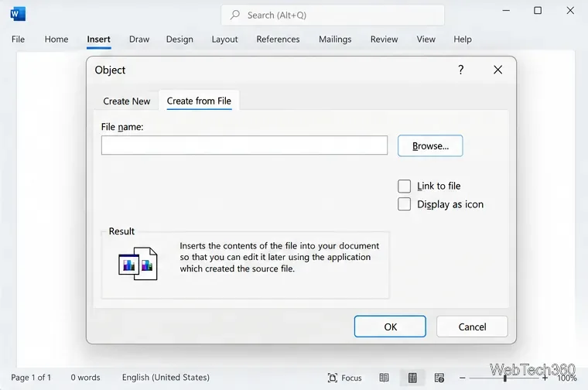Screen dimensions: 588x390
Task: Maximize the Word window
Action: (x=538, y=11)
